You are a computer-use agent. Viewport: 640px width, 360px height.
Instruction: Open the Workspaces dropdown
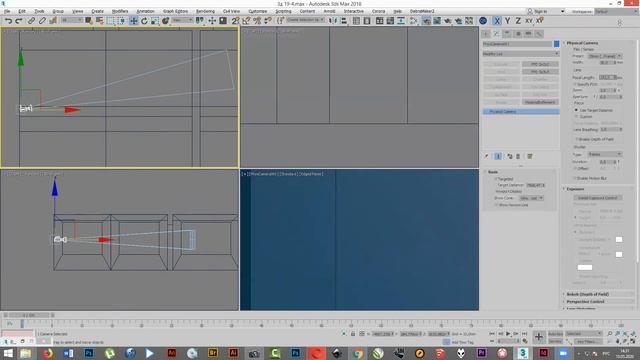[x=616, y=11]
